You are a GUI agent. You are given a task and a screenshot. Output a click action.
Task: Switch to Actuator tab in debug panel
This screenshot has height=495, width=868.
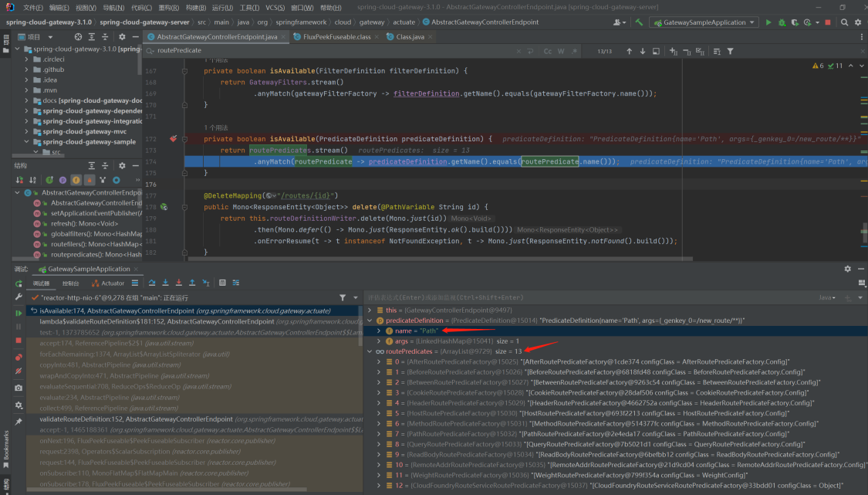pyautogui.click(x=108, y=283)
